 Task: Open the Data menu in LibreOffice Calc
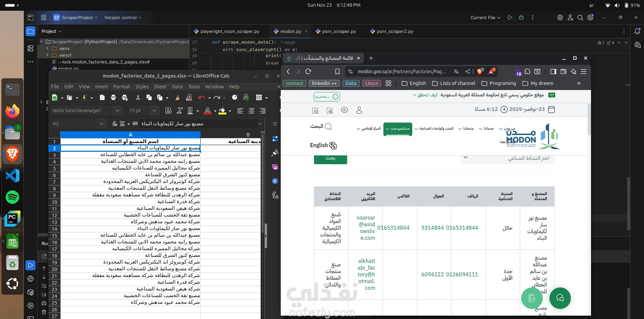click(x=177, y=87)
